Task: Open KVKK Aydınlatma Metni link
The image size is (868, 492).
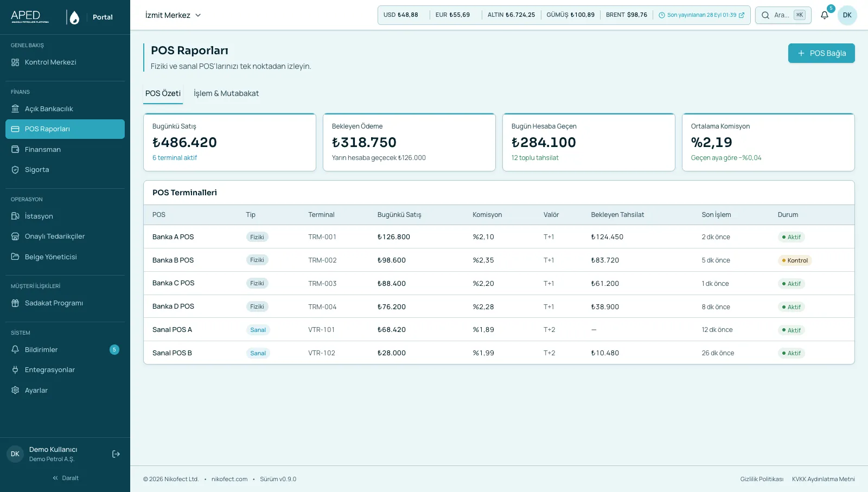Action: 824,479
